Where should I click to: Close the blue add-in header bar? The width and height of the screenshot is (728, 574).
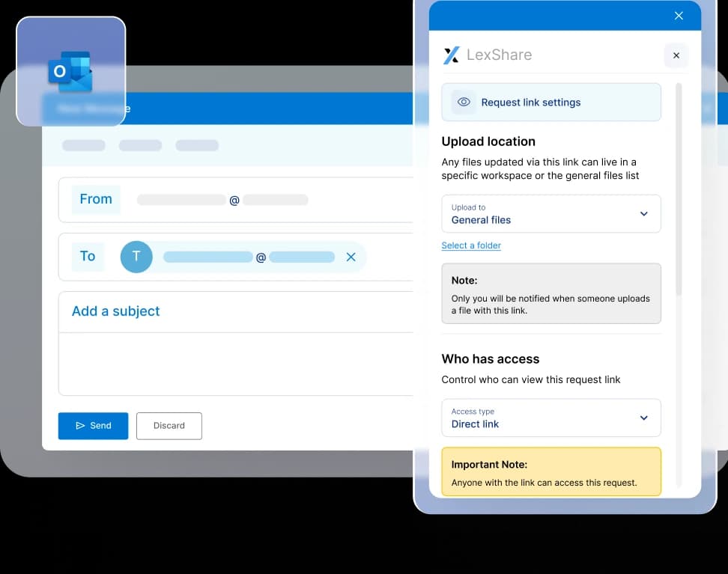(679, 16)
